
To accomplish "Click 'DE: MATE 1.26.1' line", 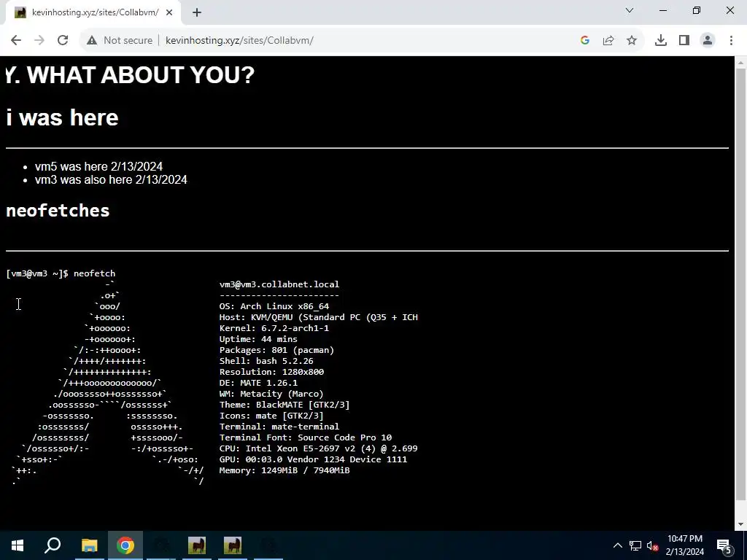I will pos(258,383).
